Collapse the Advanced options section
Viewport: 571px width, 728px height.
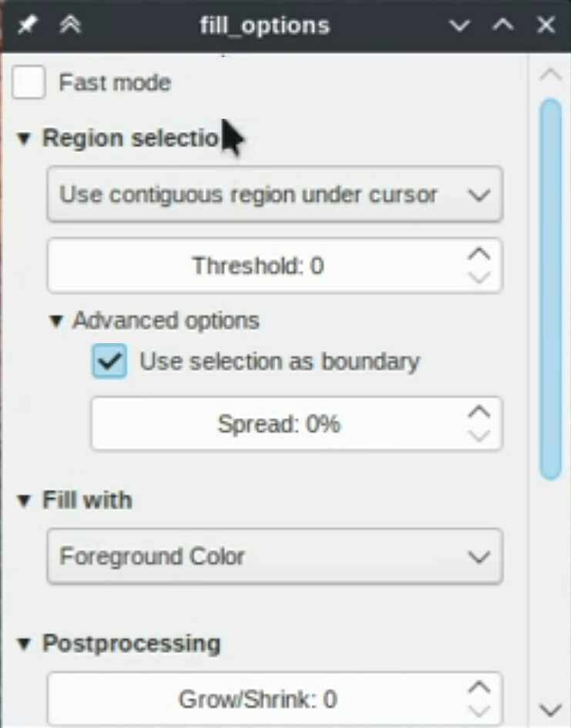coord(55,321)
